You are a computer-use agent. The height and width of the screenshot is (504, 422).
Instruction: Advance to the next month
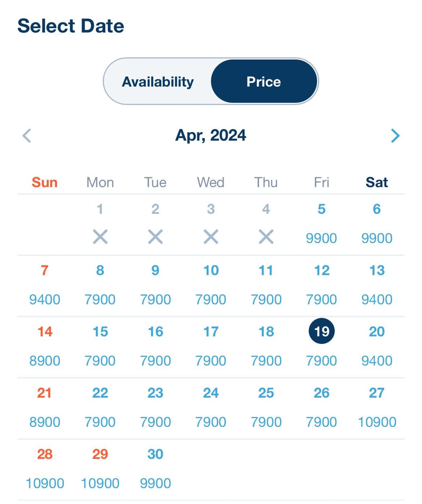click(x=395, y=136)
